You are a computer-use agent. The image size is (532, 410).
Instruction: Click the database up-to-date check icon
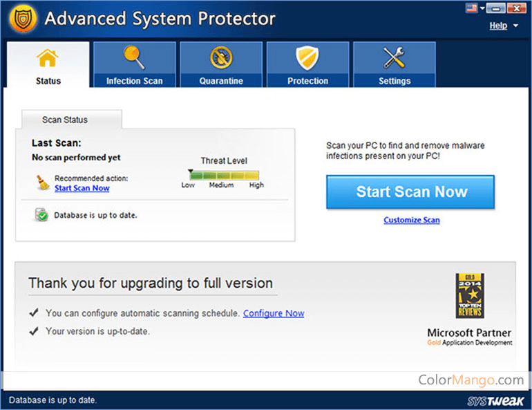(x=41, y=215)
